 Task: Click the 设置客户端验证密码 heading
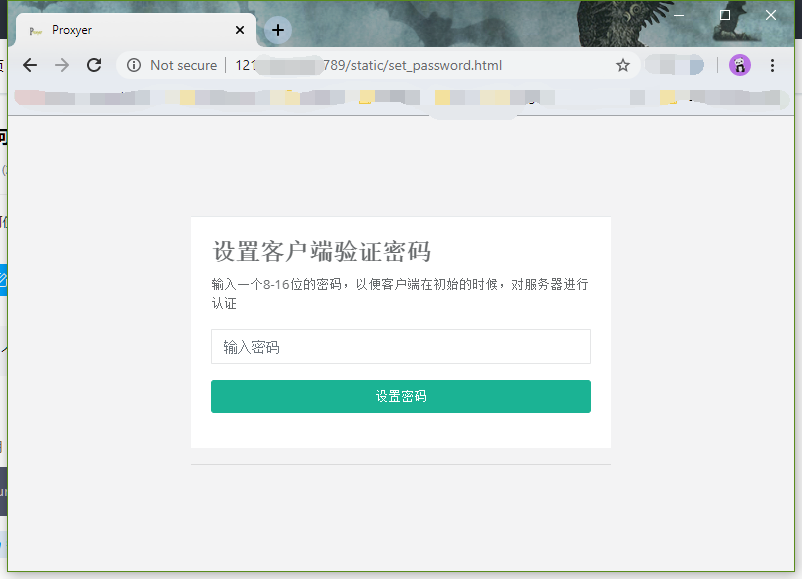321,251
